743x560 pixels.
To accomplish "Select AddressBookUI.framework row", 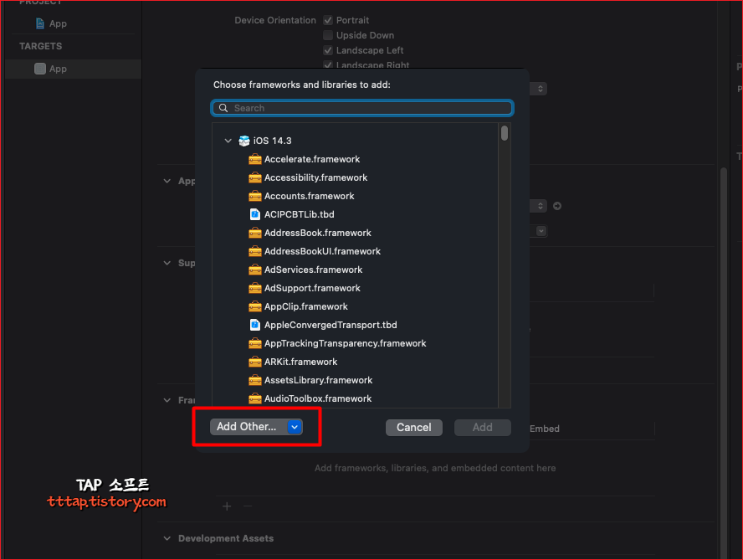I will coord(356,251).
